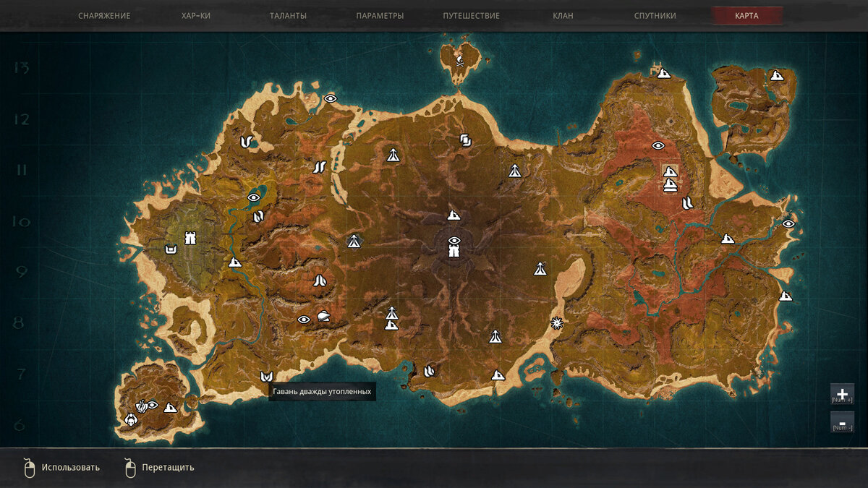868x488 pixels.
Task: Click the grid row number 7
Action: 20,374
